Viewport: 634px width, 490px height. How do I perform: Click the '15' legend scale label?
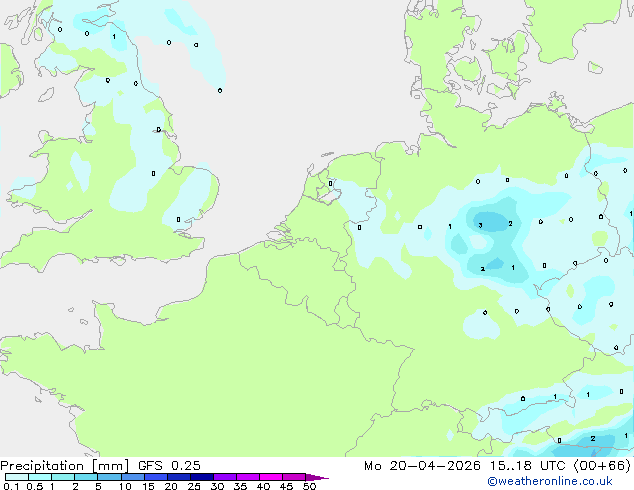point(148,486)
